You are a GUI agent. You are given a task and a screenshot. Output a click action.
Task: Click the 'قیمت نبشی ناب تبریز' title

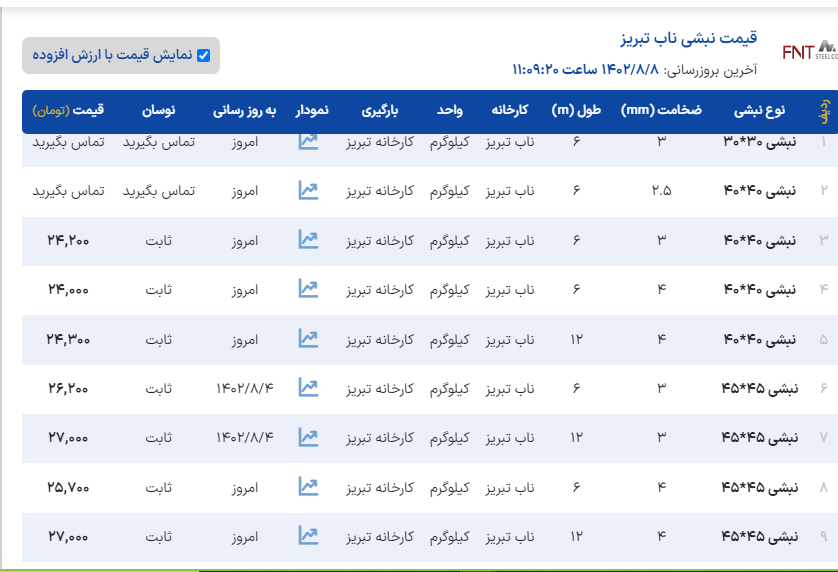tap(688, 39)
